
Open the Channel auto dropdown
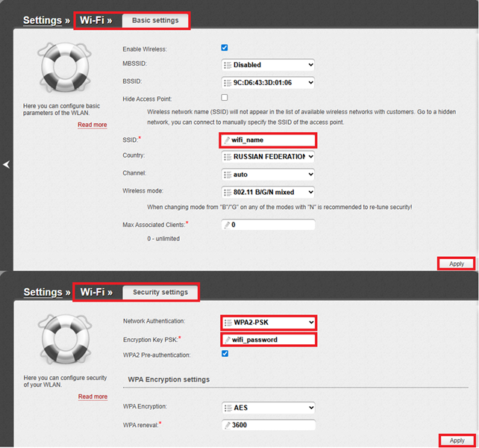269,174
